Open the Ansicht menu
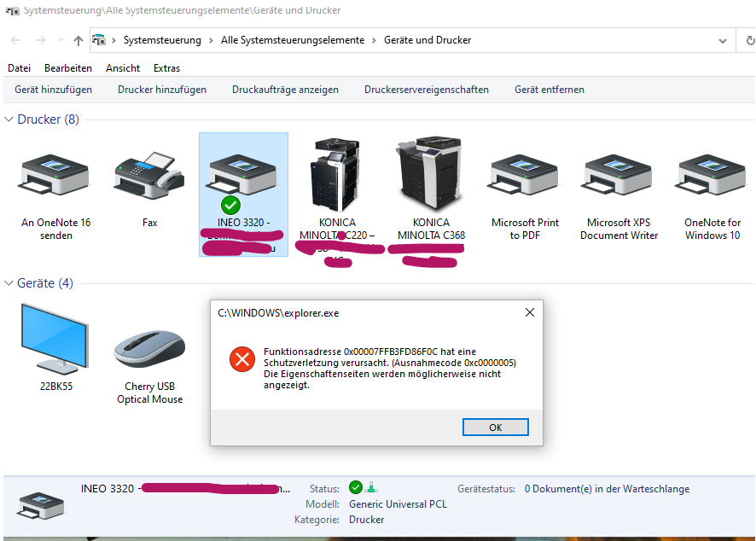Image resolution: width=756 pixels, height=541 pixels. click(x=123, y=68)
